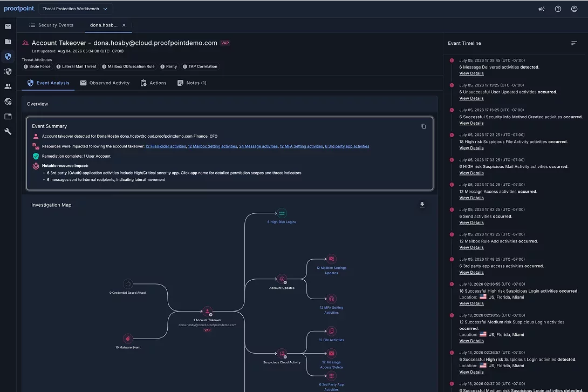Open Threat Protection Workbench dropdown
This screenshot has height=392, width=588.
tap(75, 9)
